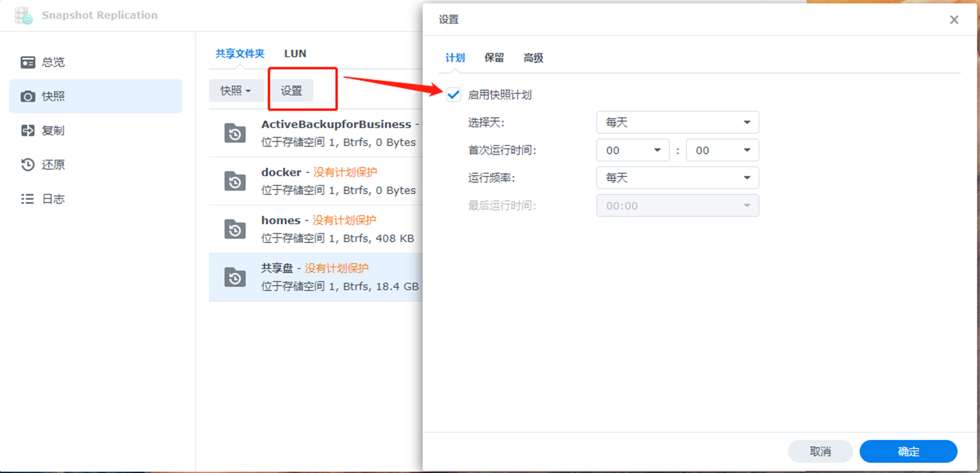
Task: Cancel settings with the 取消 button
Action: tap(820, 451)
